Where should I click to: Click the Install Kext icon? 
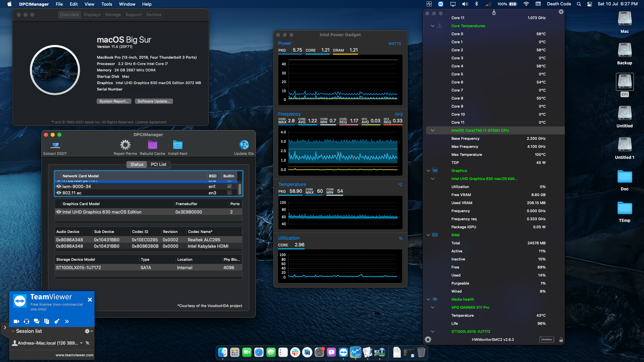click(x=178, y=145)
